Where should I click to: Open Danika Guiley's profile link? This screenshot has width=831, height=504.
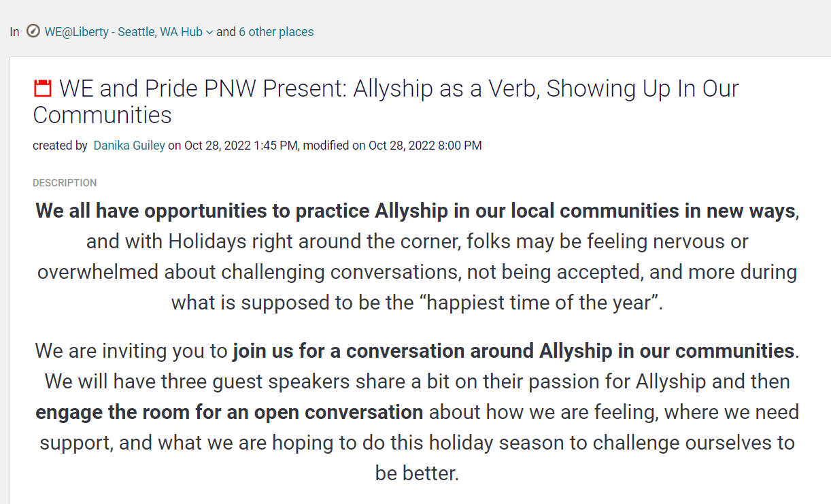pos(129,146)
